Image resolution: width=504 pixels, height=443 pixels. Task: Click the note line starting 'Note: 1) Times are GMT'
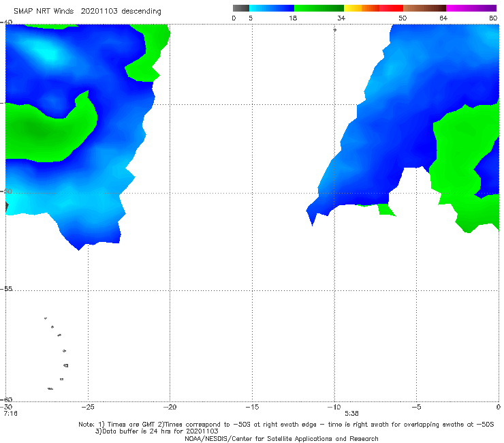[286, 425]
